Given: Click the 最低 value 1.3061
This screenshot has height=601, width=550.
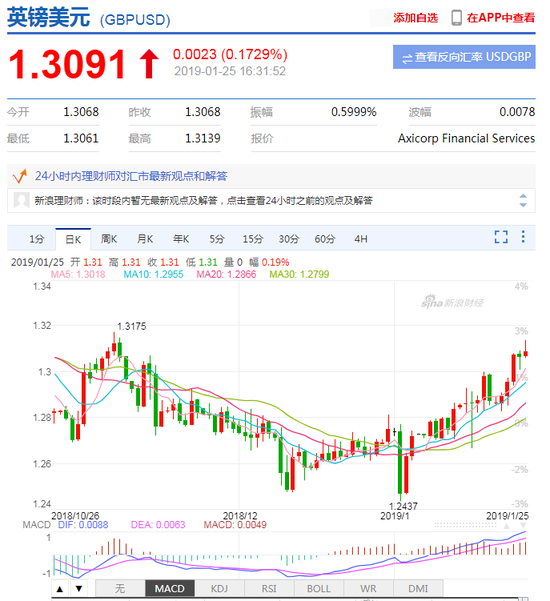Looking at the screenshot, I should pyautogui.click(x=81, y=138).
